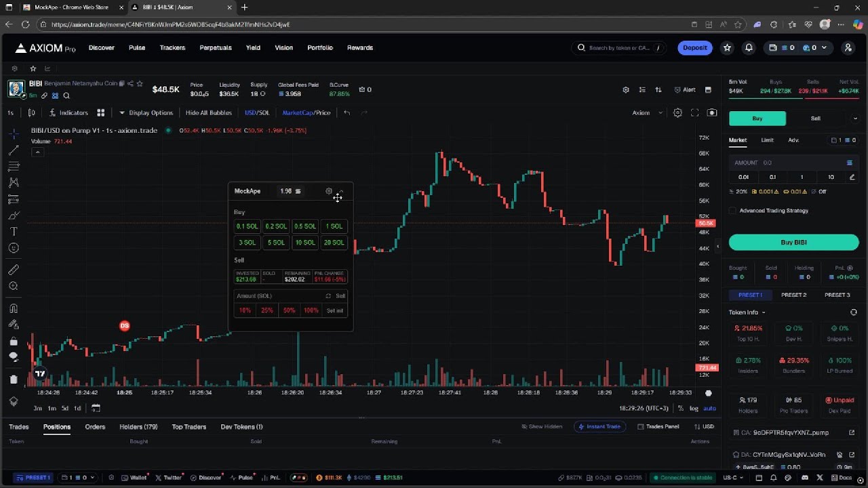Toggle USD/SOL currency display
Image resolution: width=868 pixels, height=488 pixels.
point(256,113)
